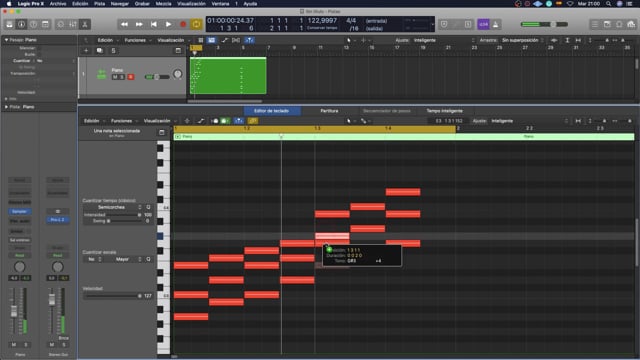Image resolution: width=640 pixels, height=360 pixels.
Task: Click the duplicate track icon
Action: pos(100,51)
